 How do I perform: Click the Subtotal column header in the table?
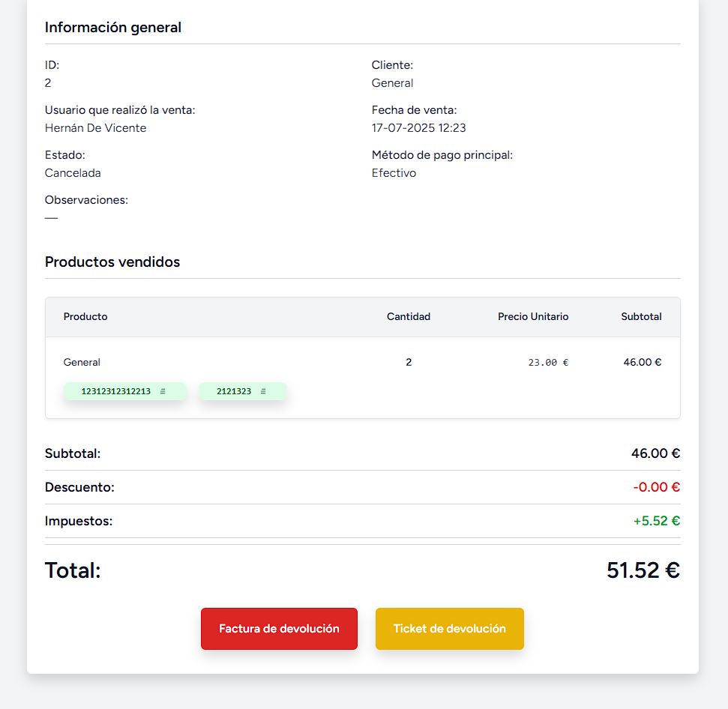coord(641,316)
